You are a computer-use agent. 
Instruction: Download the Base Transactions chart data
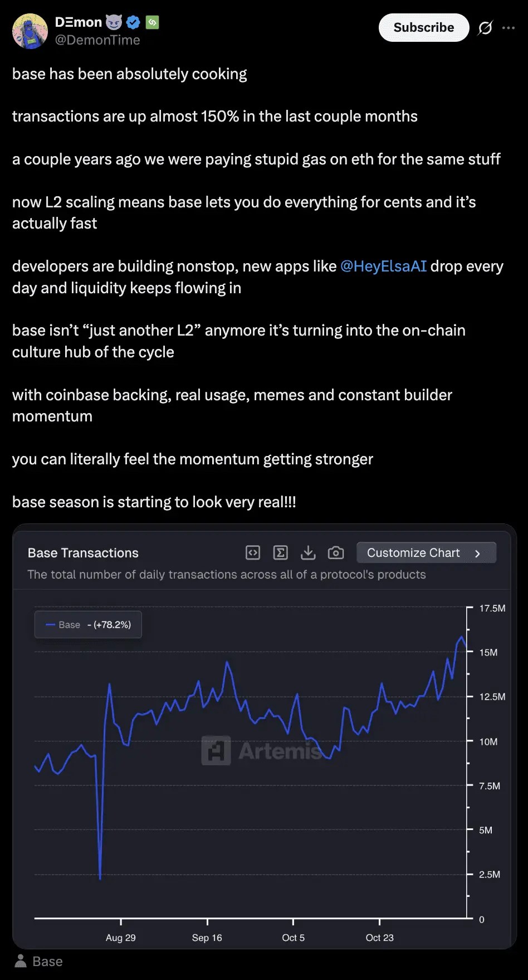pyautogui.click(x=308, y=552)
